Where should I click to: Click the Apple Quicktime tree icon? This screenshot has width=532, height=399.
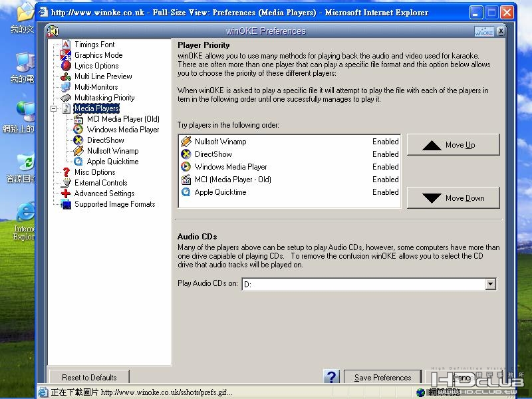coord(78,162)
